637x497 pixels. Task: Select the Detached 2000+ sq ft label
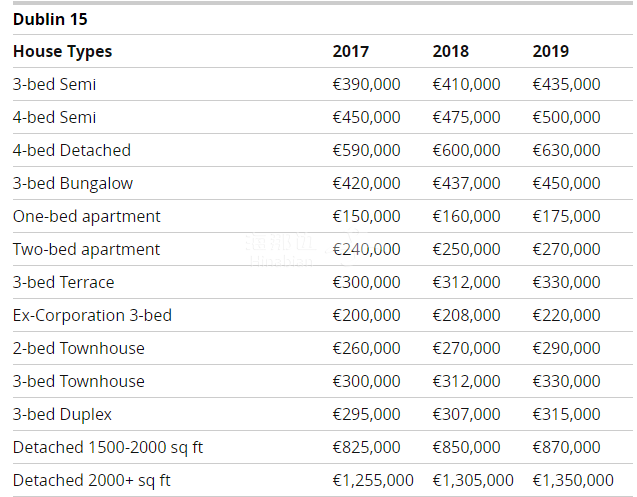pyautogui.click(x=91, y=480)
